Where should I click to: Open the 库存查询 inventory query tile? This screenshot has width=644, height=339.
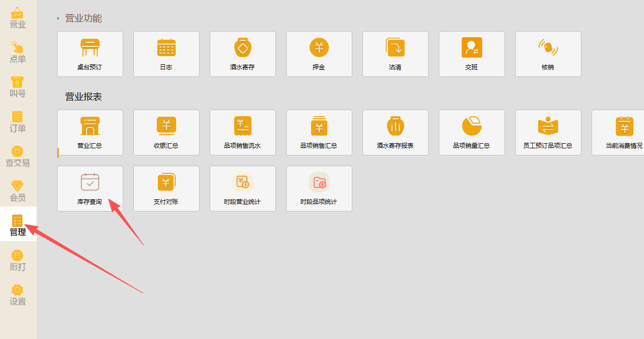[90, 189]
